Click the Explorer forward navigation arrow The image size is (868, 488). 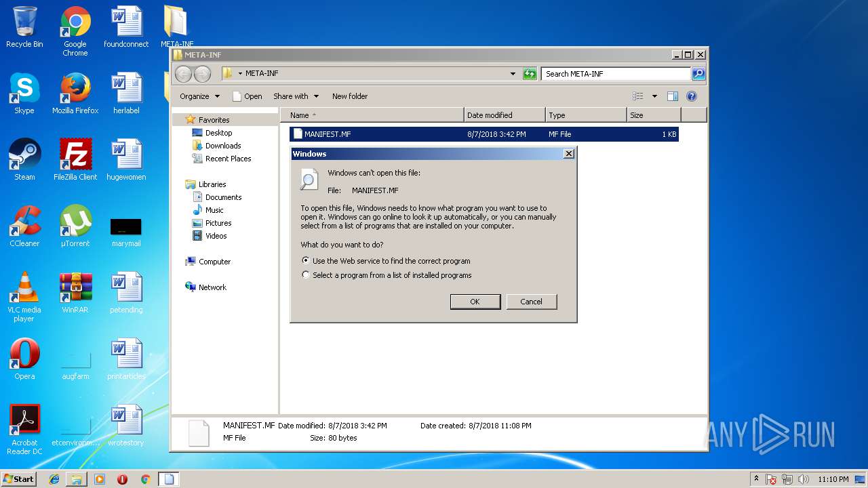202,74
